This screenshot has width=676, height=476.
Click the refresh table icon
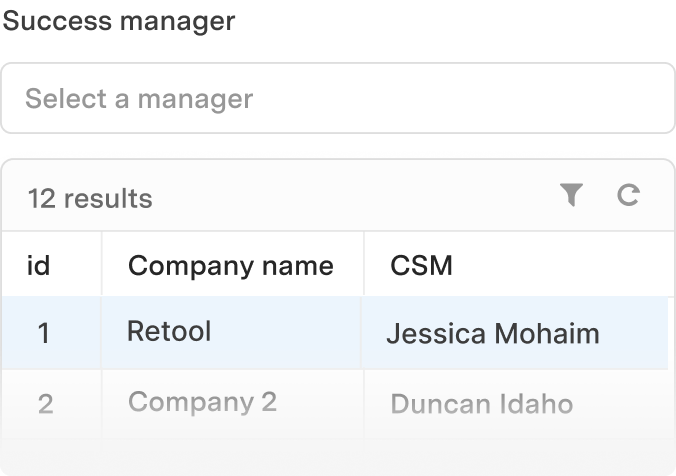[628, 195]
